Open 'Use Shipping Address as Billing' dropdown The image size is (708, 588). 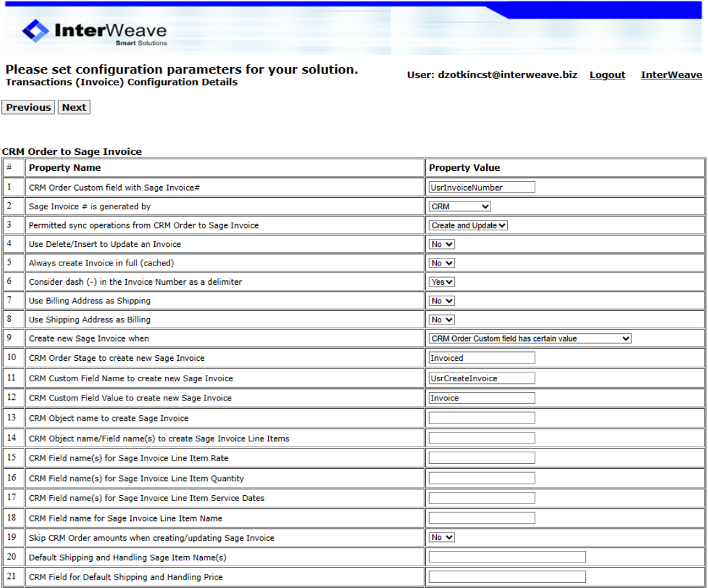point(441,320)
